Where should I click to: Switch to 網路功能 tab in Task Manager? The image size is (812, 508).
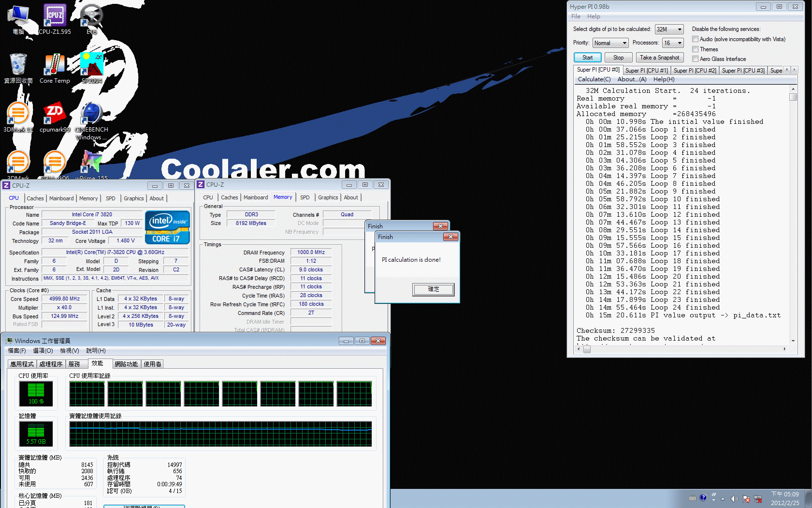tap(126, 364)
